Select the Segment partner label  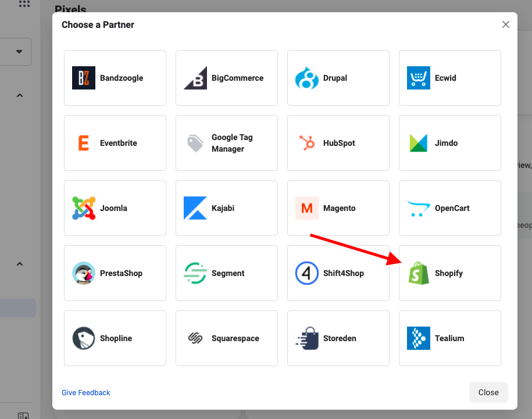(x=228, y=273)
